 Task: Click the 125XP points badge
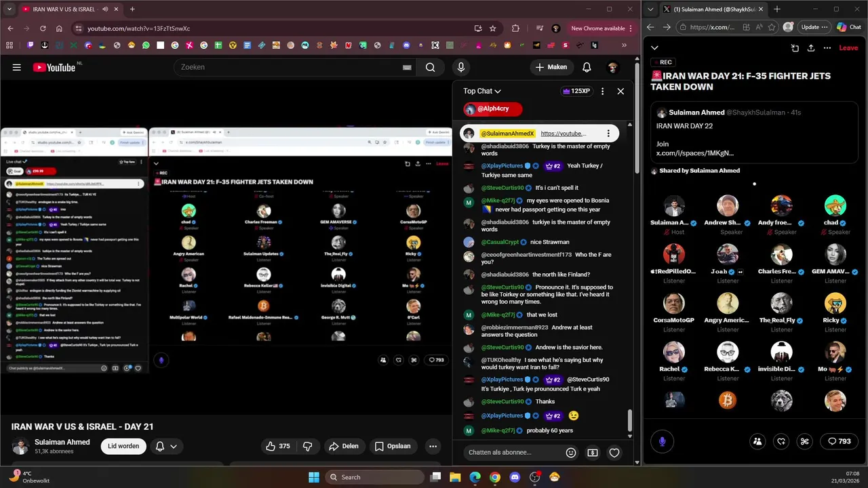[576, 91]
